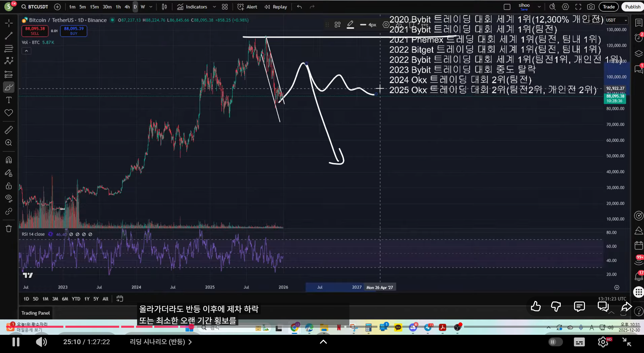Image resolution: width=644 pixels, height=353 pixels.
Task: Open the USDT currency dropdown
Action: click(x=616, y=20)
